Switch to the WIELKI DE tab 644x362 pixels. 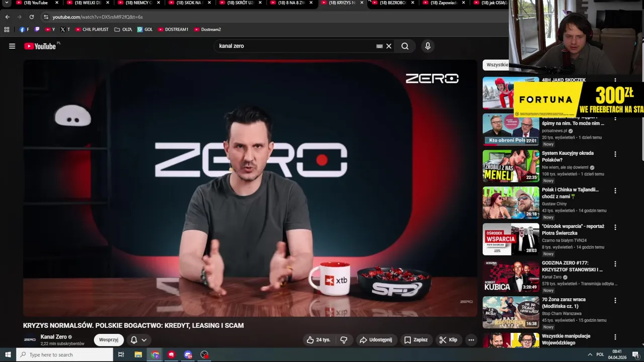[88, 3]
